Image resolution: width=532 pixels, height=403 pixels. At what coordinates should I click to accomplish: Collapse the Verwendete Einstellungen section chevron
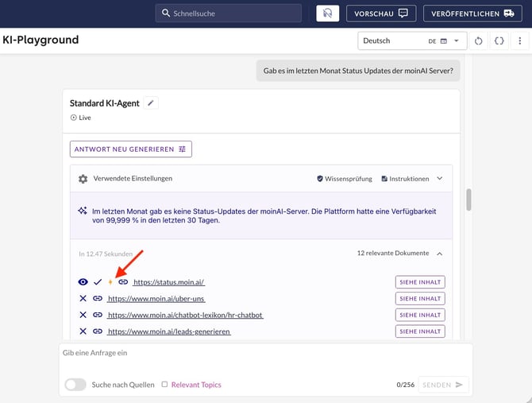click(440, 179)
